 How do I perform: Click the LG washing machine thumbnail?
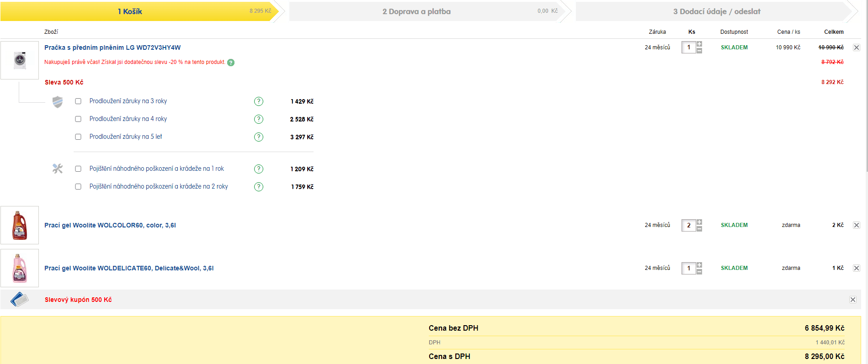pyautogui.click(x=20, y=60)
